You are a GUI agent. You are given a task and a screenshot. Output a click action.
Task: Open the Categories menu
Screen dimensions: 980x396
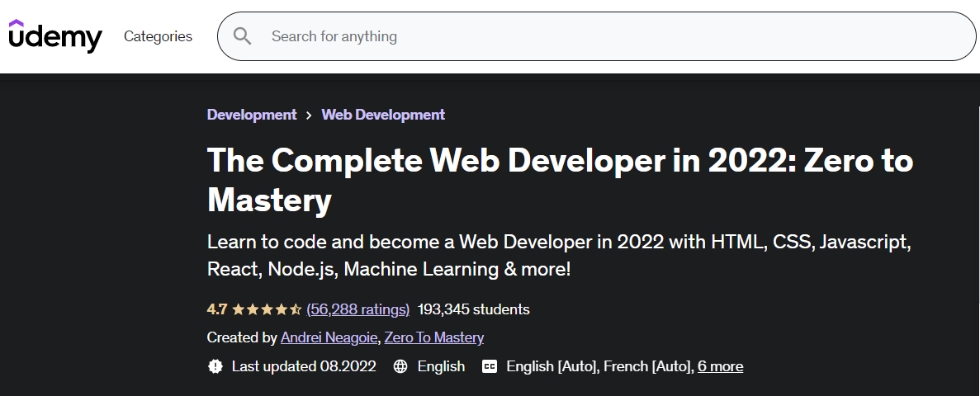pos(159,36)
